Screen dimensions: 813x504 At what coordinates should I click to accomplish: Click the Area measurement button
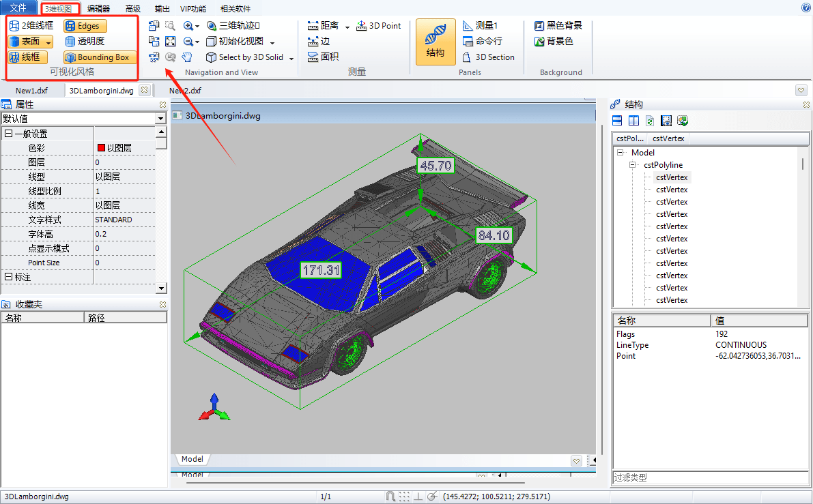pos(323,57)
